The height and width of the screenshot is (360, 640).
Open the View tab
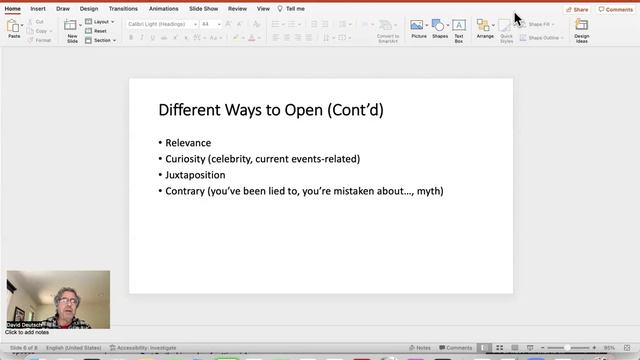(x=263, y=9)
